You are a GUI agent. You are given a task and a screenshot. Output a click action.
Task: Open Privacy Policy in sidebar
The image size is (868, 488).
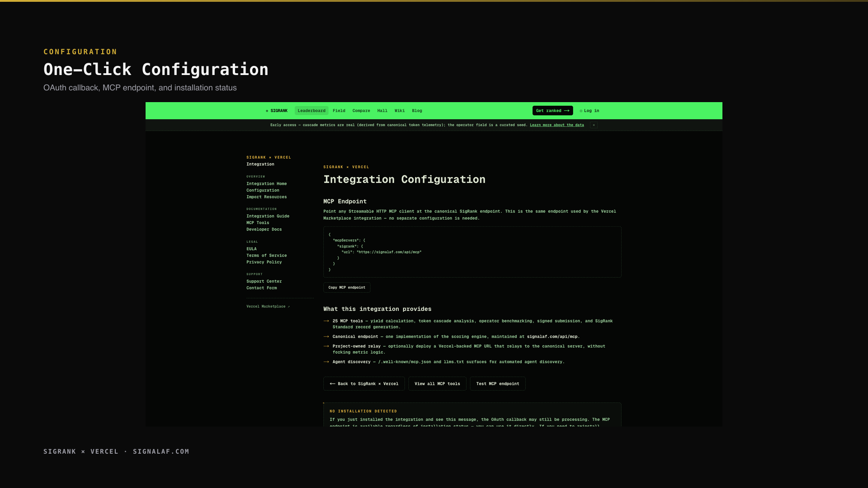point(264,262)
